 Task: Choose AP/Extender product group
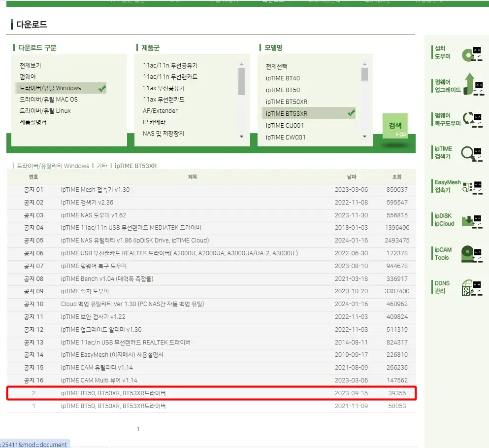tap(161, 110)
